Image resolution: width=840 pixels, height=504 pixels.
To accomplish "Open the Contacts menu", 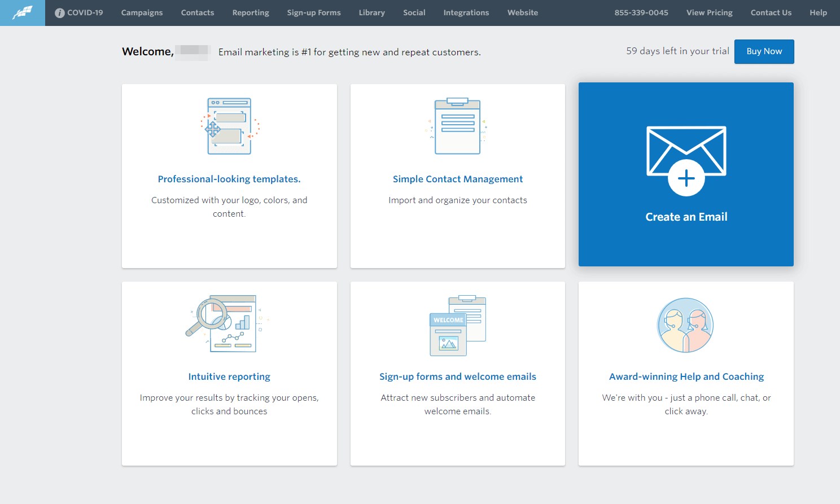I will 197,12.
